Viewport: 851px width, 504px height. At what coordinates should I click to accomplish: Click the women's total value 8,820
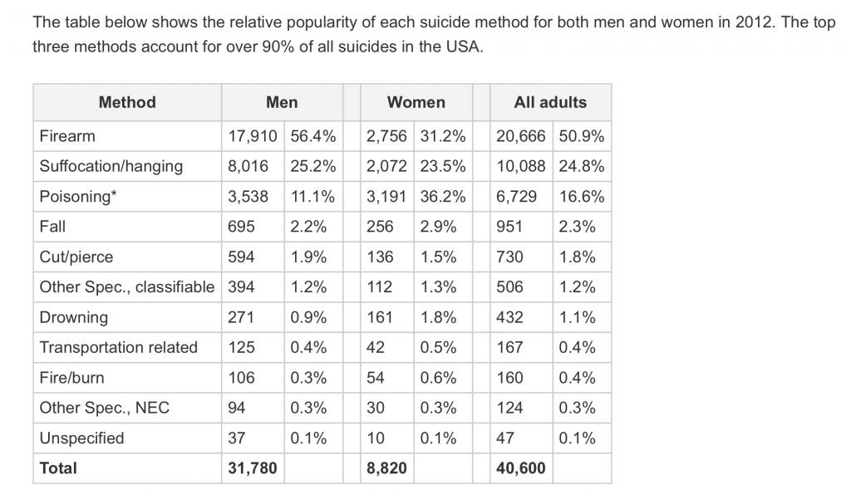tap(386, 468)
